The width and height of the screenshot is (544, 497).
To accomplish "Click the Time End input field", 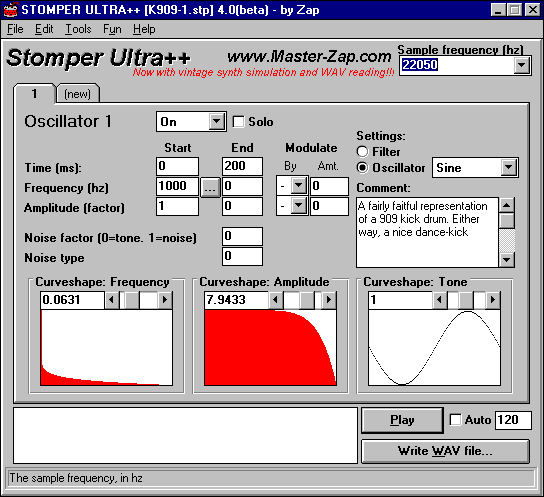I will (242, 166).
